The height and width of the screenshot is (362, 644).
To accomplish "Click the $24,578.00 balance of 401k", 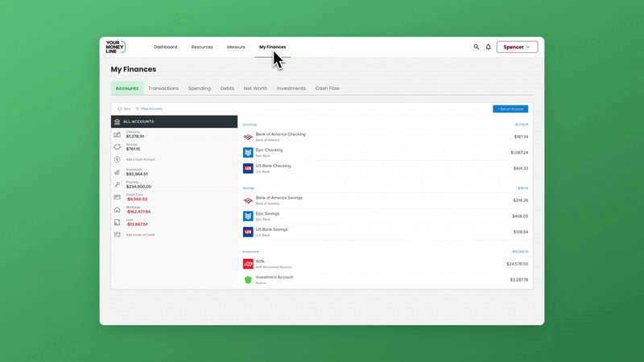I will [517, 264].
